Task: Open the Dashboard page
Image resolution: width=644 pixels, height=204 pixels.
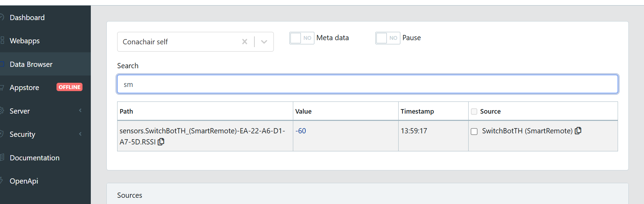Action: 27,18
